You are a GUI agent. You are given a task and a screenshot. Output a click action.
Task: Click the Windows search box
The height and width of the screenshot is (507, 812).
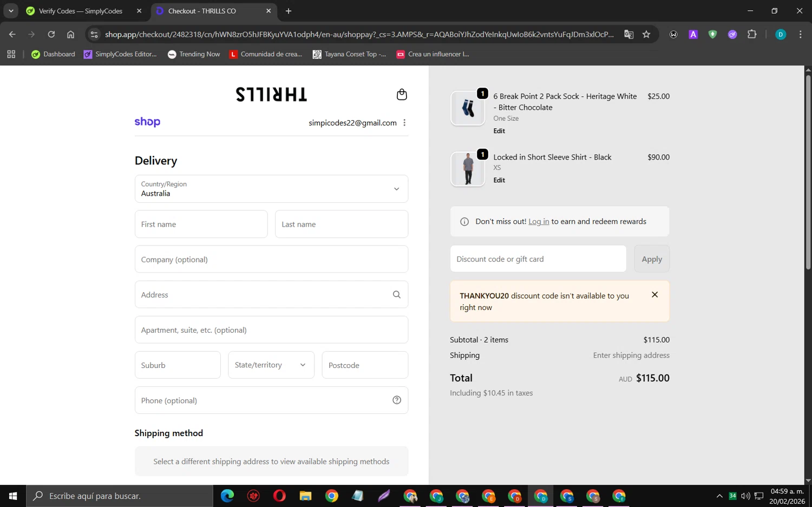pyautogui.click(x=120, y=496)
